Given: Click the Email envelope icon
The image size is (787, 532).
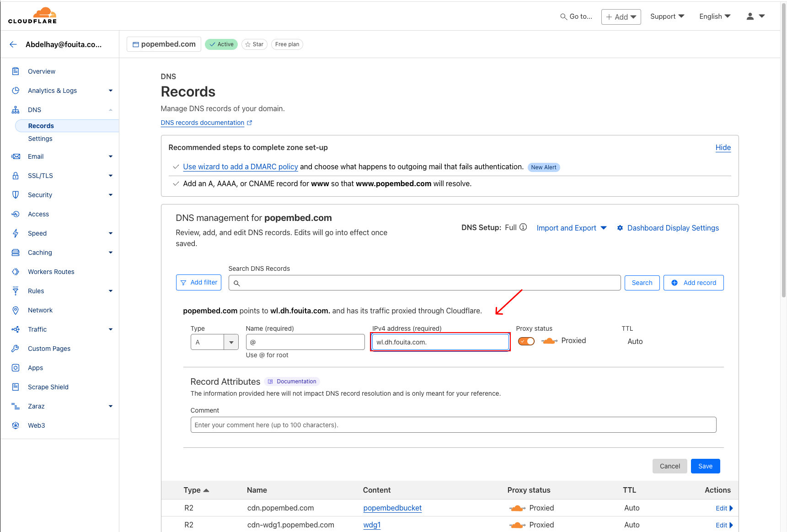Looking at the screenshot, I should tap(16, 156).
